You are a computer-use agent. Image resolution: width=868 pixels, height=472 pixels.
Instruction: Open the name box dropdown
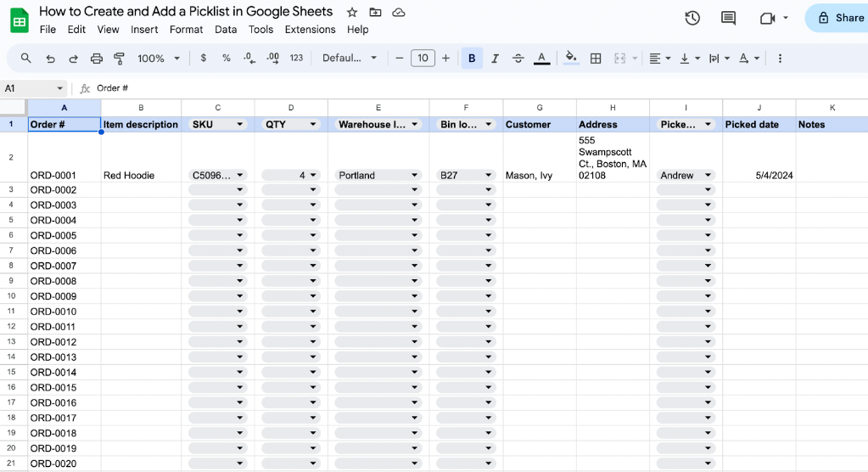(59, 88)
